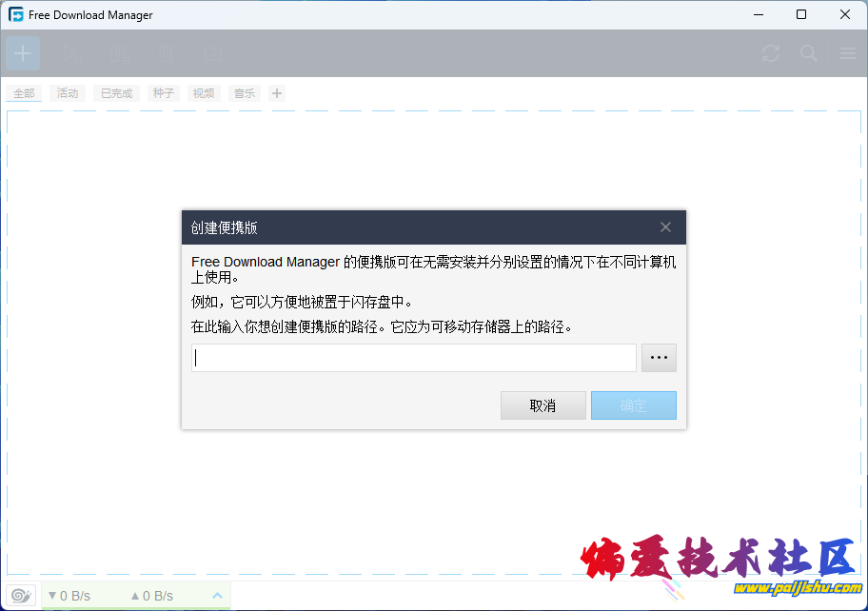Toggle snail mode in the status bar

click(x=22, y=595)
